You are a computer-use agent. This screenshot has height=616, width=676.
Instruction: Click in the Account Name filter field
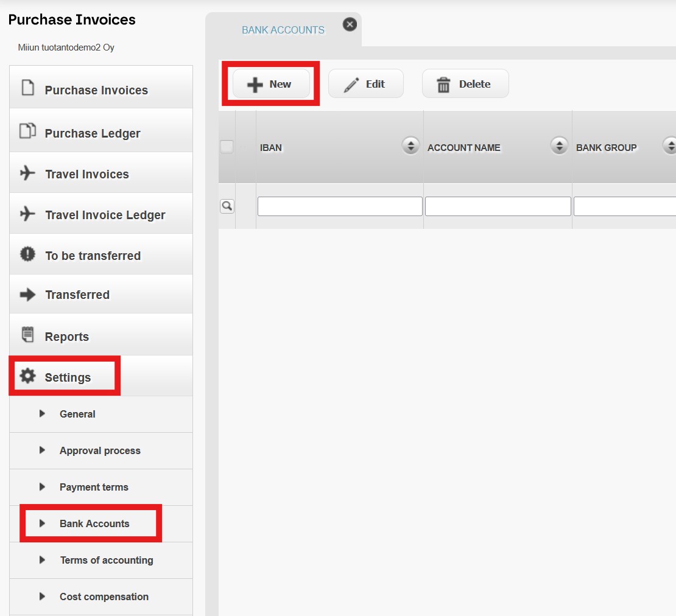point(498,206)
